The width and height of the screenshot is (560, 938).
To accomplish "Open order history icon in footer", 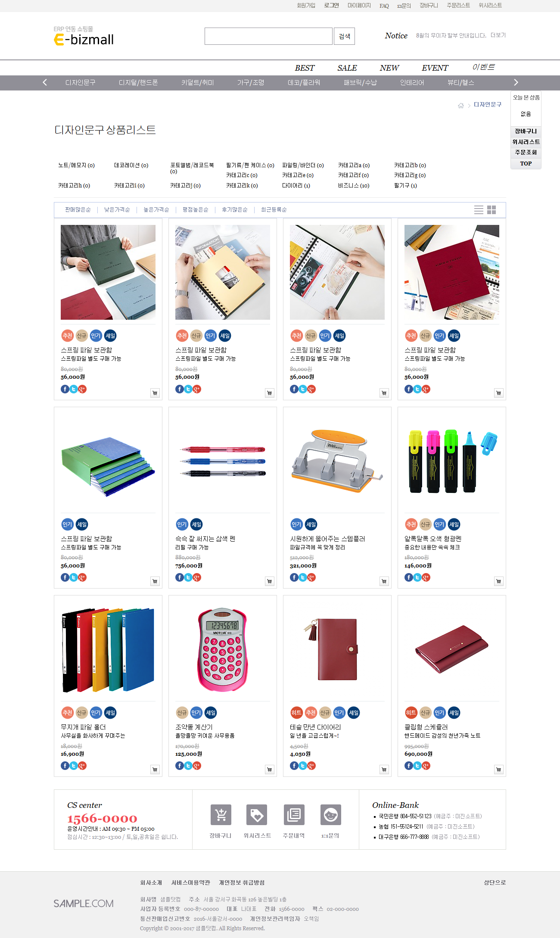I will click(x=294, y=815).
